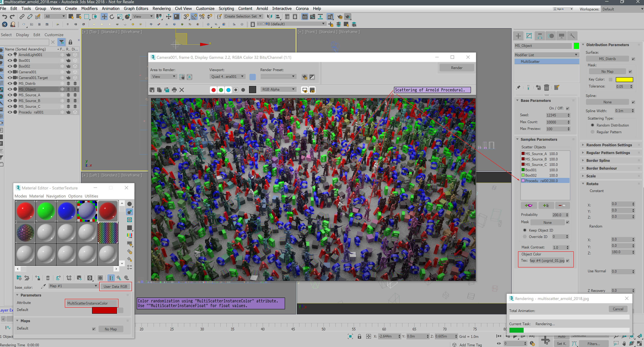This screenshot has width=644, height=347.
Task: Toggle the green channel in render window
Action: click(x=221, y=90)
